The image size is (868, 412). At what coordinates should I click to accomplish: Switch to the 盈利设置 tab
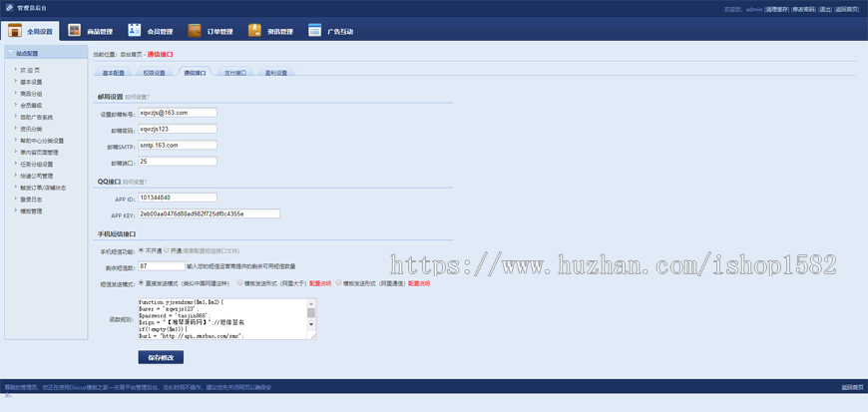click(x=276, y=73)
